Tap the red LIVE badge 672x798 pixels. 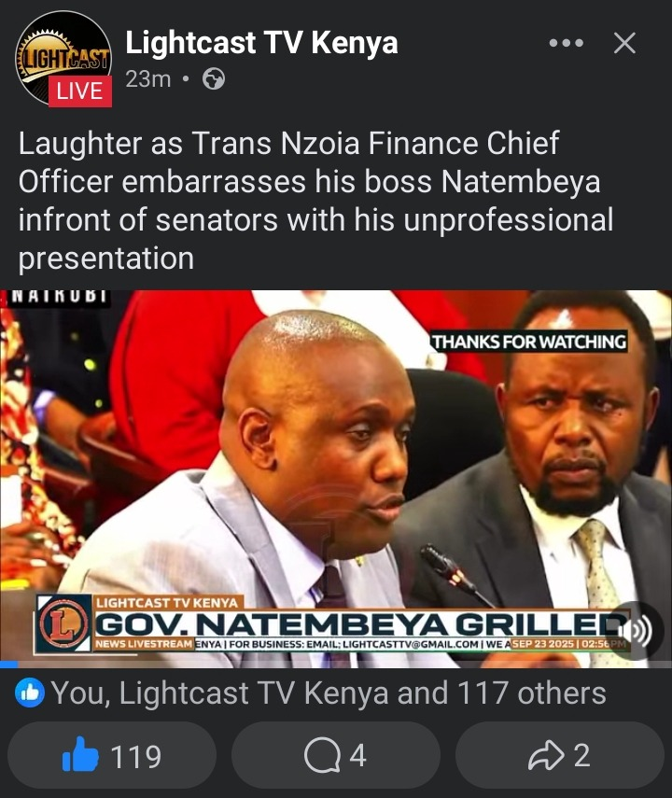coord(80,91)
